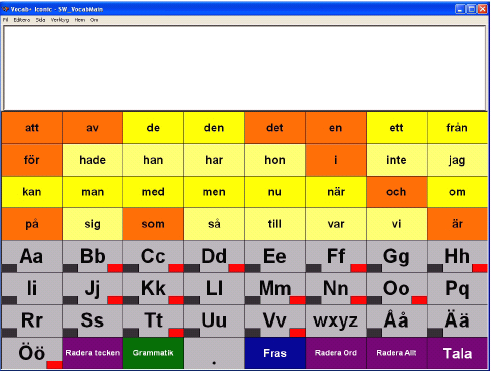Select the 'till' word button
Viewport: 491px width, 371px height.
[275, 224]
